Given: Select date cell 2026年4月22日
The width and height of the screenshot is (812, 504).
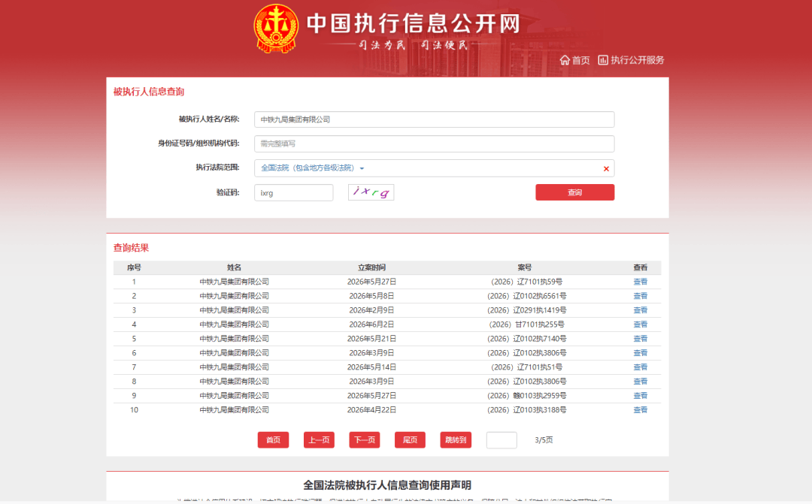Looking at the screenshot, I should [x=372, y=410].
